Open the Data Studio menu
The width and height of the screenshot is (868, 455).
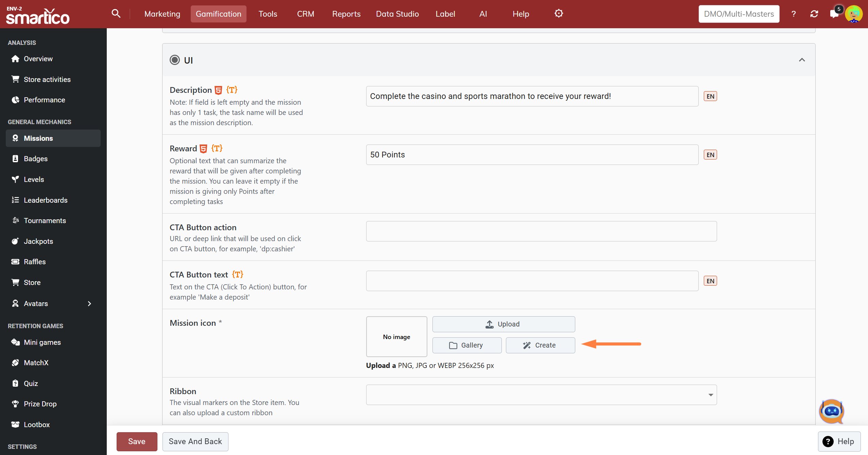point(397,14)
